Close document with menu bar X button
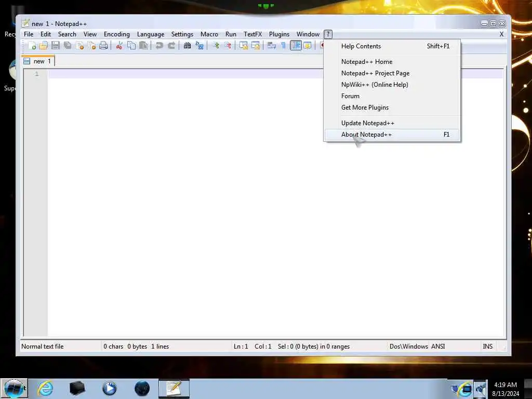 (x=501, y=34)
